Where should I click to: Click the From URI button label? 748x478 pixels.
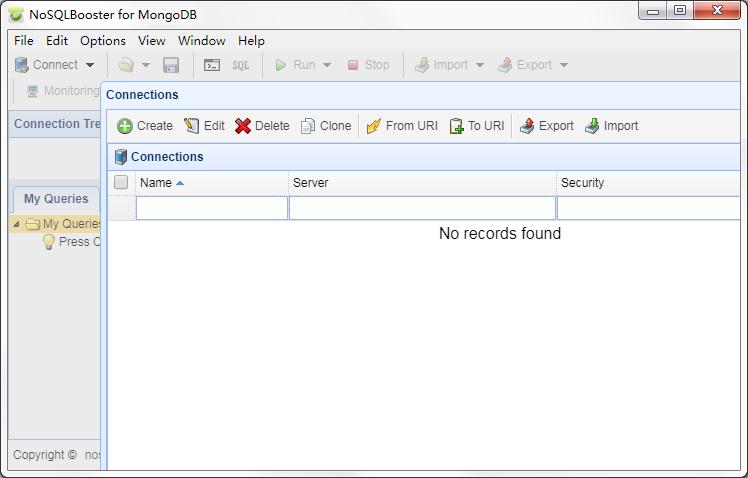(x=412, y=126)
